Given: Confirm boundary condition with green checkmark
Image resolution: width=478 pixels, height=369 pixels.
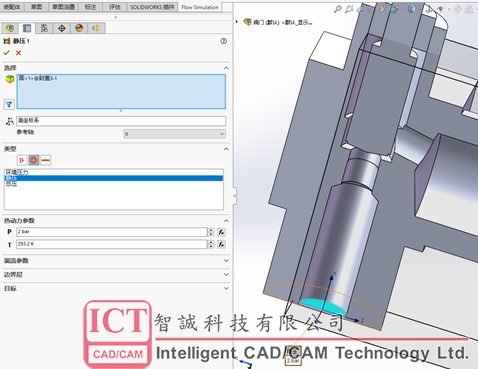Looking at the screenshot, I should tap(6, 53).
